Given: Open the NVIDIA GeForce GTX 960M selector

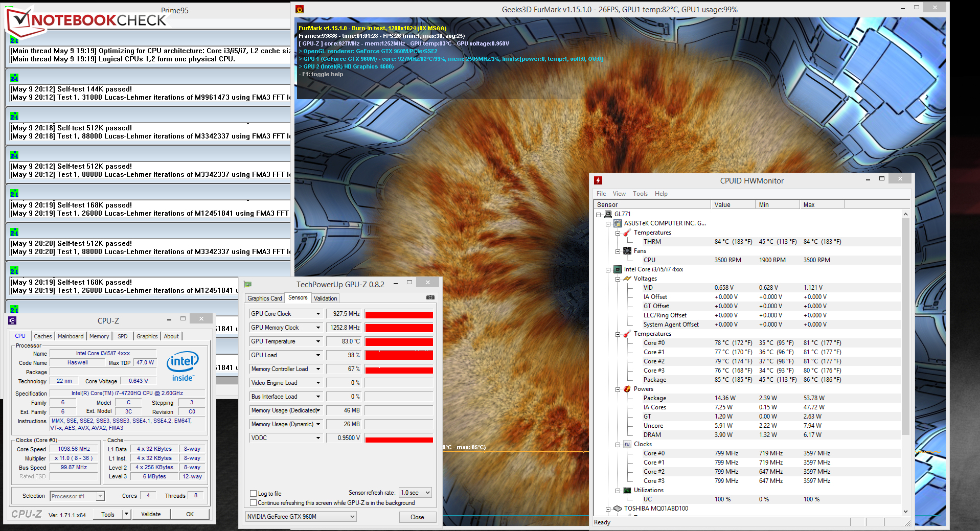Looking at the screenshot, I should (301, 517).
